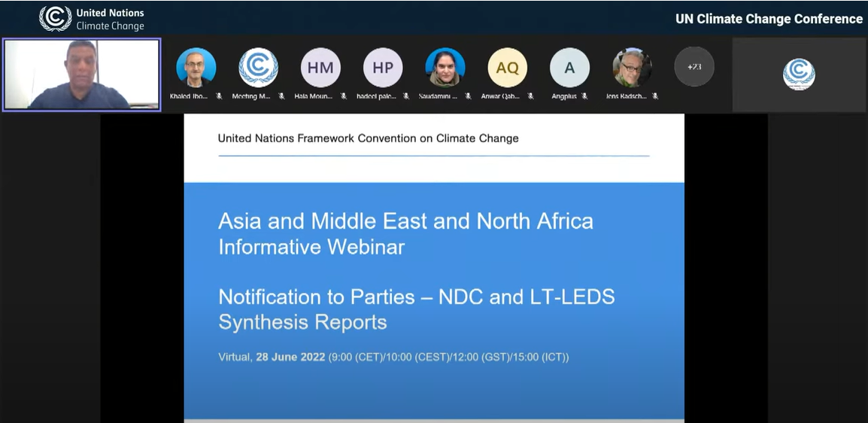Image resolution: width=868 pixels, height=423 pixels.
Task: Open the +23 more participants badge
Action: point(694,66)
